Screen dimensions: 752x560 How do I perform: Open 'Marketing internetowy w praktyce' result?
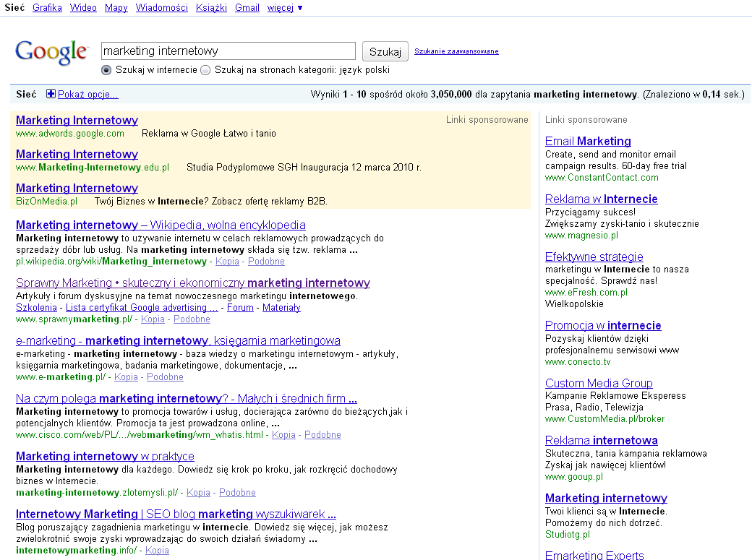click(105, 457)
